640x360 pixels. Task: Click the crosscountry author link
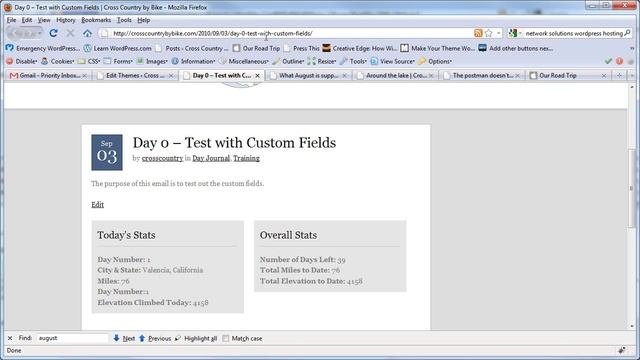click(162, 158)
